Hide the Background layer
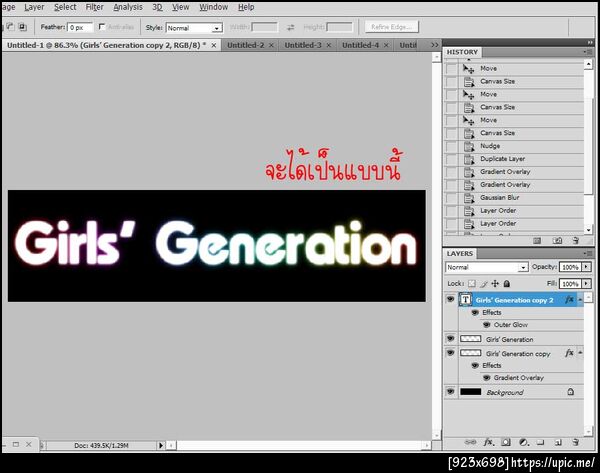This screenshot has height=473, width=600. click(x=451, y=391)
